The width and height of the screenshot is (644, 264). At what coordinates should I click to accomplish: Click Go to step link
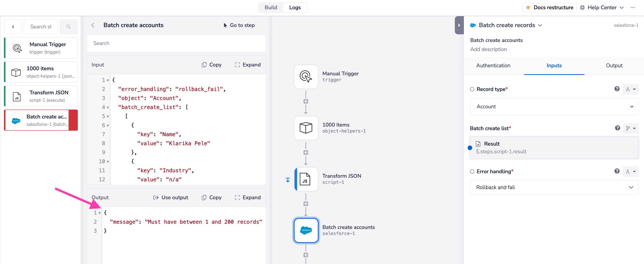click(x=239, y=25)
